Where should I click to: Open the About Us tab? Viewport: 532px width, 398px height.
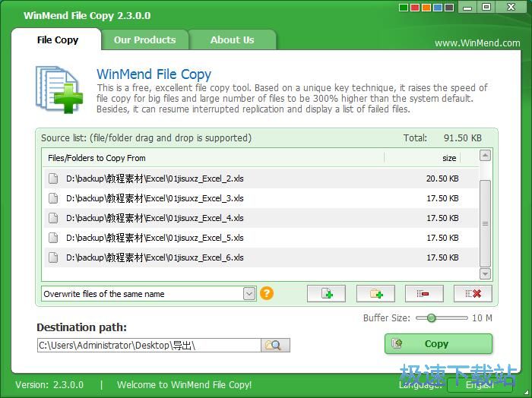(232, 39)
